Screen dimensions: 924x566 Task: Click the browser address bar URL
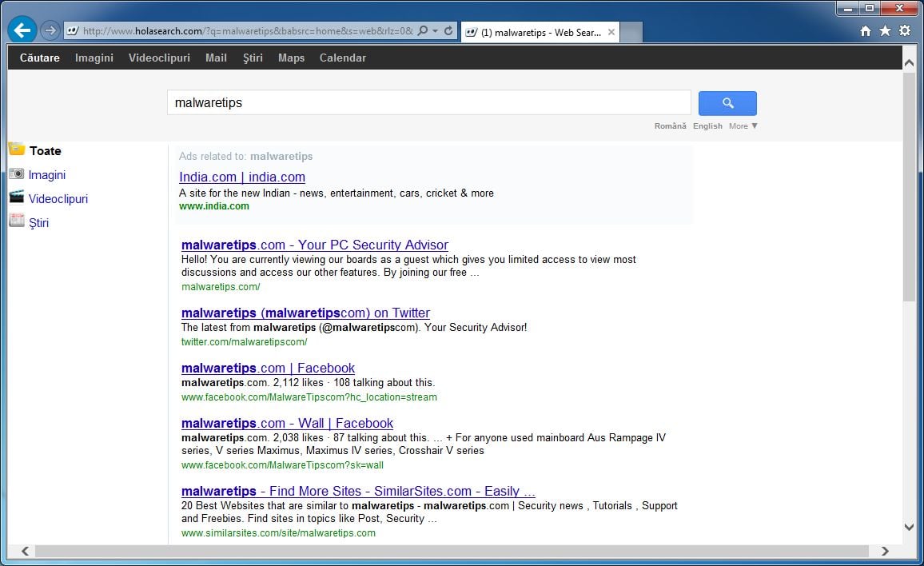(x=248, y=31)
